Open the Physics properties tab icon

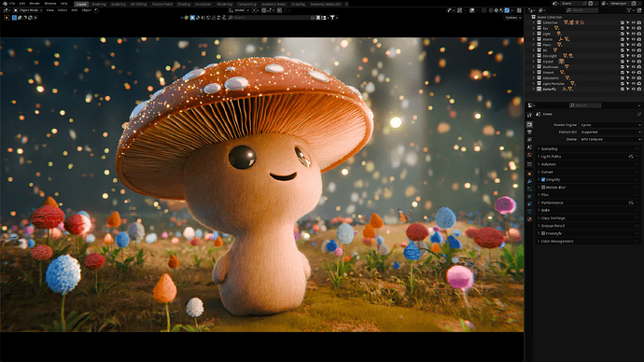(529, 196)
